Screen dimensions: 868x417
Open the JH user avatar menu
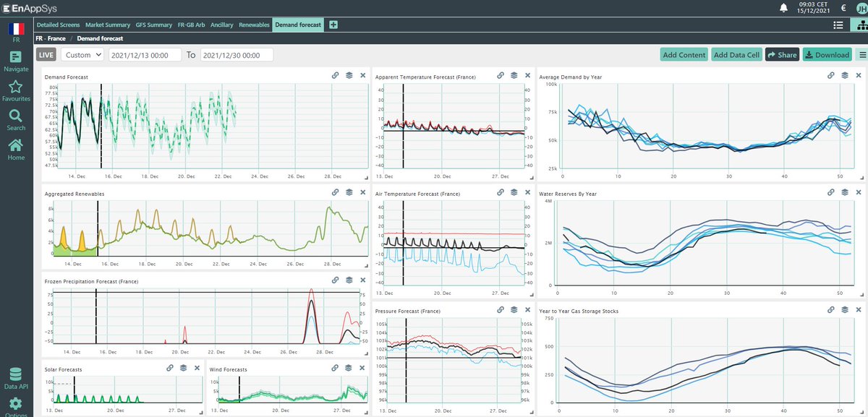(861, 8)
